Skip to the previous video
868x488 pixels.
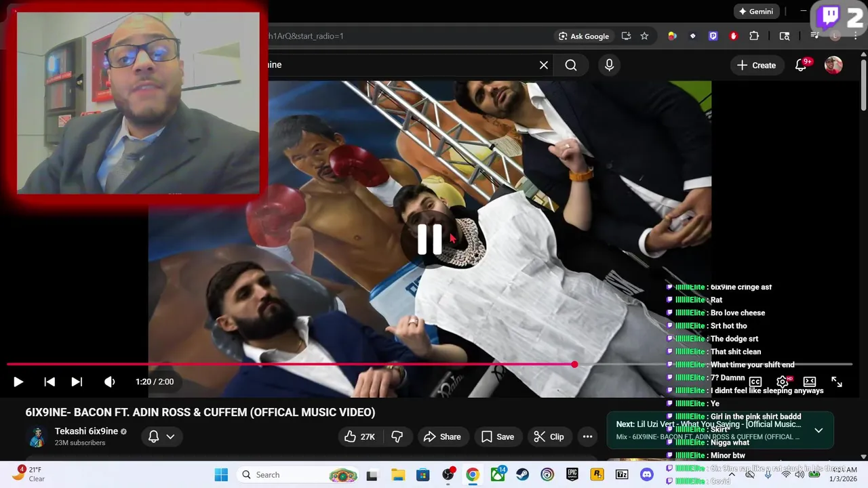[50, 382]
